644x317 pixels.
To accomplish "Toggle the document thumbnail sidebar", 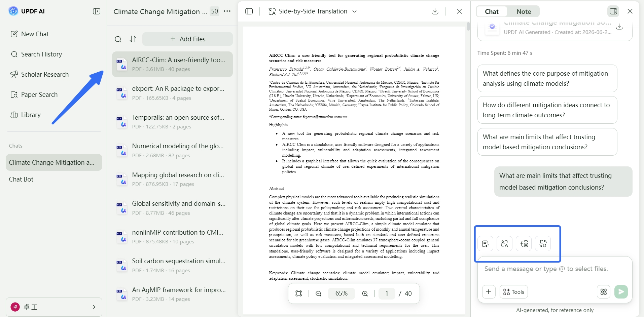I will pos(249,11).
